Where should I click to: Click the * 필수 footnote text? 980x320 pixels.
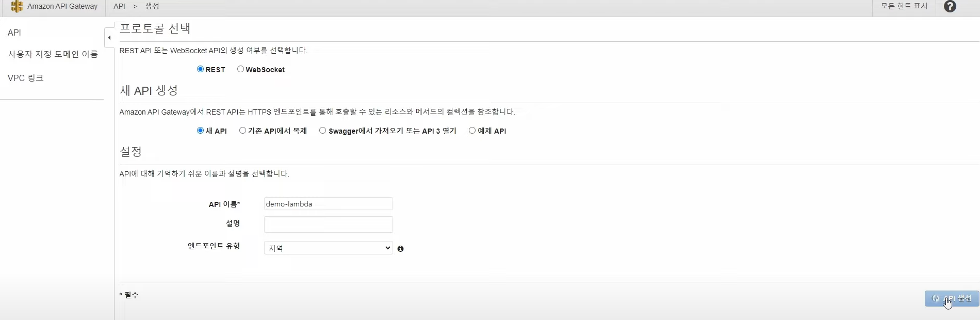[x=129, y=295]
